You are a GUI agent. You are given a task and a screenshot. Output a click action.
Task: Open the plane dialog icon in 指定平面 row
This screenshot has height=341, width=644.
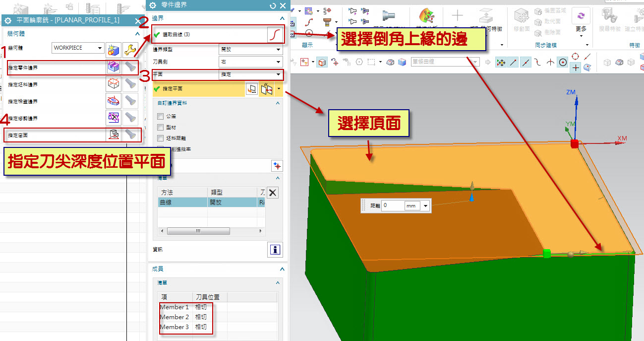[252, 89]
